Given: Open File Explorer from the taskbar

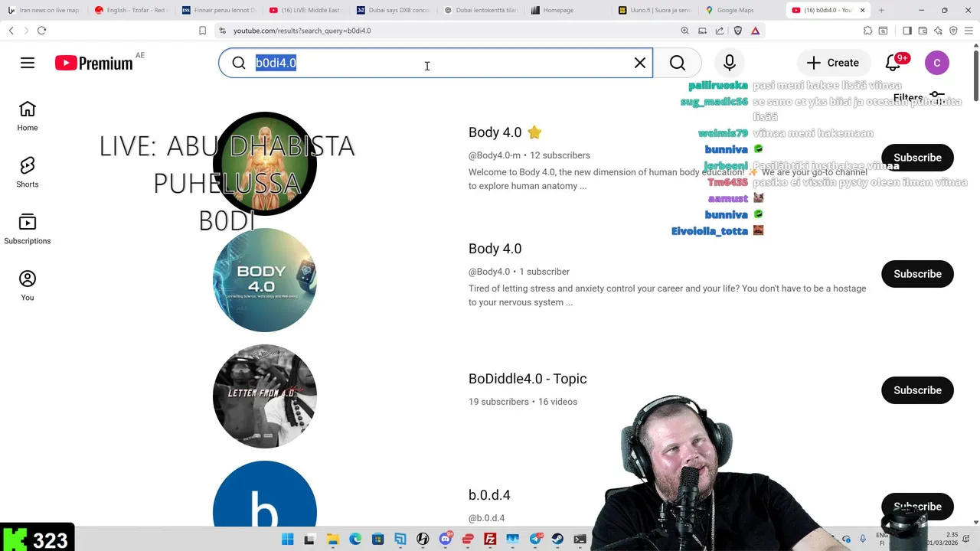Looking at the screenshot, I should (332, 540).
